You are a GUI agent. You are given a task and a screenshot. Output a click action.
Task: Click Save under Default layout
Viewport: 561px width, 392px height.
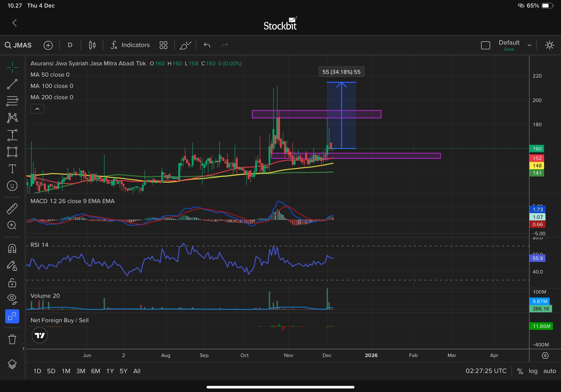tap(509, 49)
